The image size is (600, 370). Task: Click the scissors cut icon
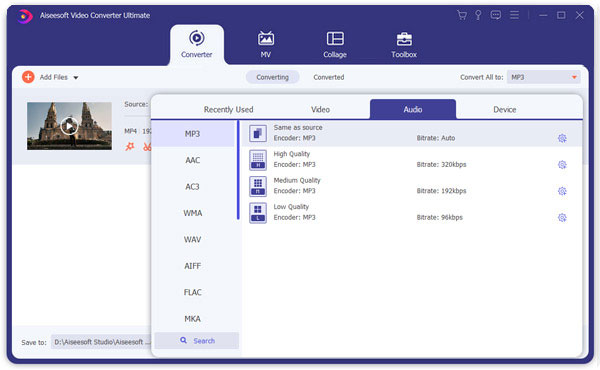(x=147, y=147)
